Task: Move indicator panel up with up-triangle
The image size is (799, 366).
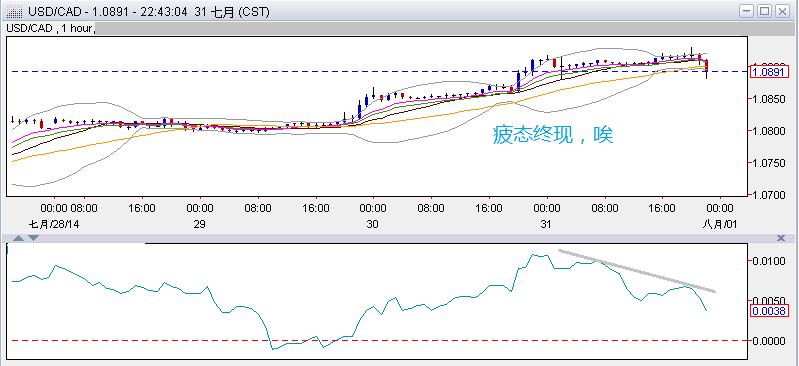Action: click(x=18, y=238)
